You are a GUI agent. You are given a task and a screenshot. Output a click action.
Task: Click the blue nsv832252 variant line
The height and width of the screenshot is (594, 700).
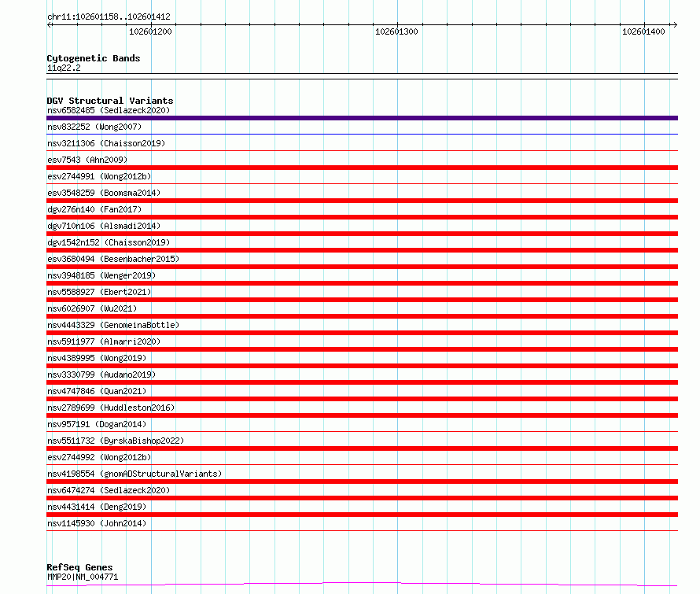coord(362,134)
